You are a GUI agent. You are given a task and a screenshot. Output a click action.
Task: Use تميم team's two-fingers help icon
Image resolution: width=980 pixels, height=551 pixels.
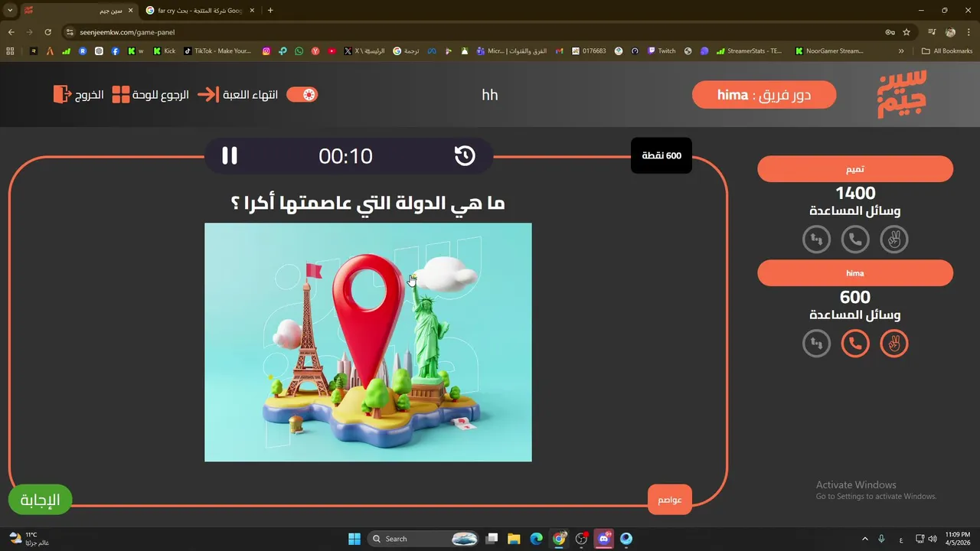pyautogui.click(x=893, y=240)
